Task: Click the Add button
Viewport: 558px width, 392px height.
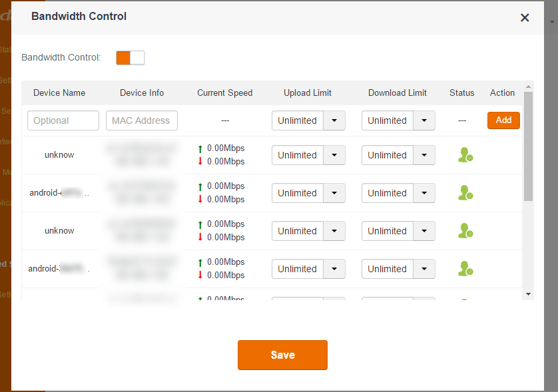Action: pos(503,120)
